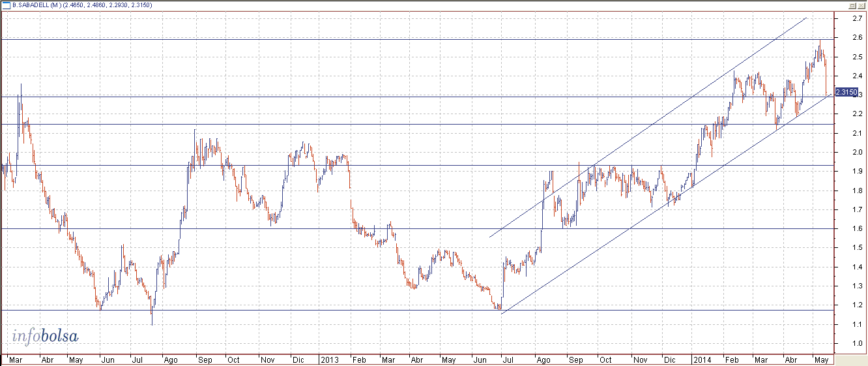The width and height of the screenshot is (868, 366).
Task: Click the chart window icon beside B.SABADELL
Action: click(x=6, y=5)
